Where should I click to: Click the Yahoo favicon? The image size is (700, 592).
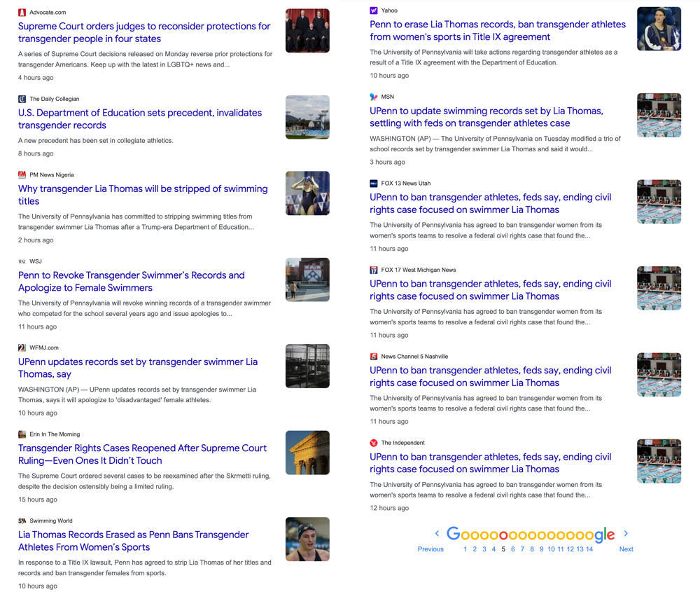[x=374, y=11]
